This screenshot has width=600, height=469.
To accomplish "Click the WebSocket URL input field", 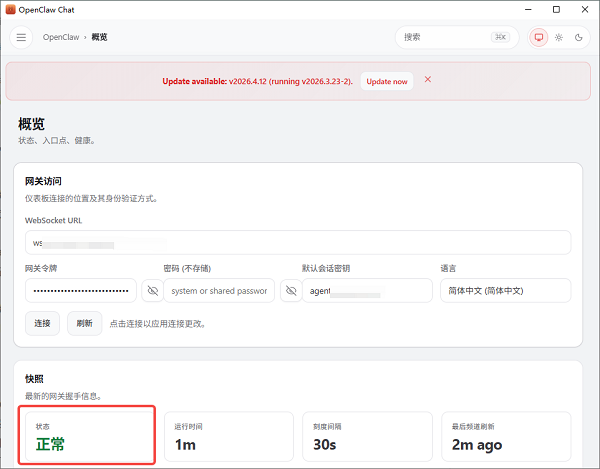I will coord(298,243).
